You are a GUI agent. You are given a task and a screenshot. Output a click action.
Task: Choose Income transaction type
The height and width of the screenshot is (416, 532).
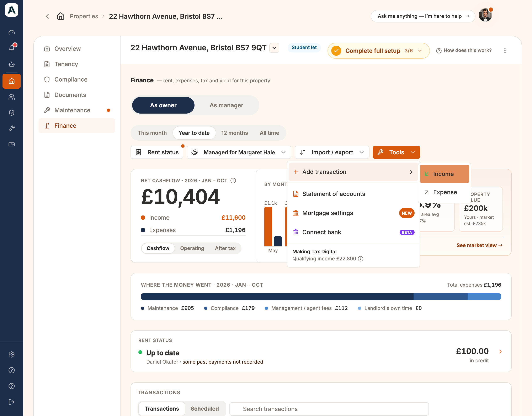click(444, 174)
